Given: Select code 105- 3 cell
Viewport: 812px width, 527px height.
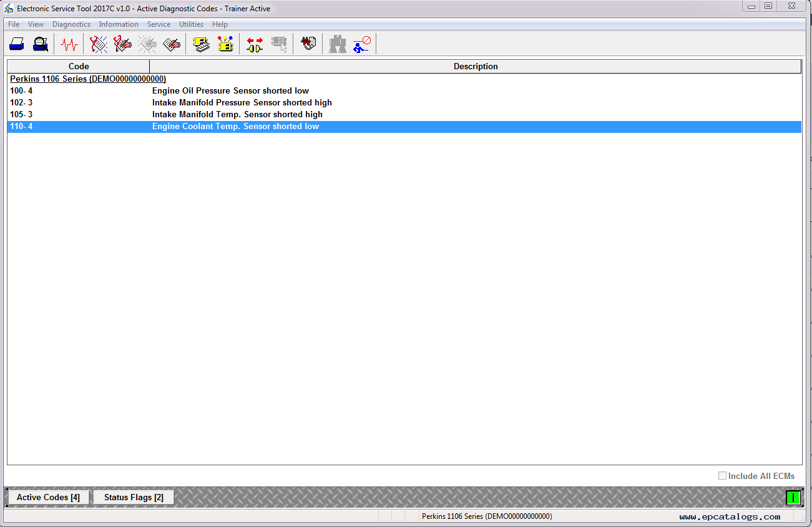Looking at the screenshot, I should 21,114.
